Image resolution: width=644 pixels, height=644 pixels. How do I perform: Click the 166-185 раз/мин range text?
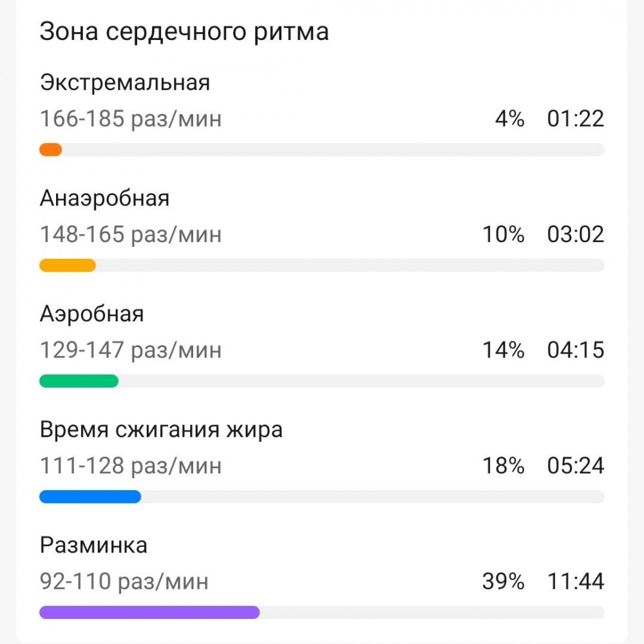(x=131, y=119)
